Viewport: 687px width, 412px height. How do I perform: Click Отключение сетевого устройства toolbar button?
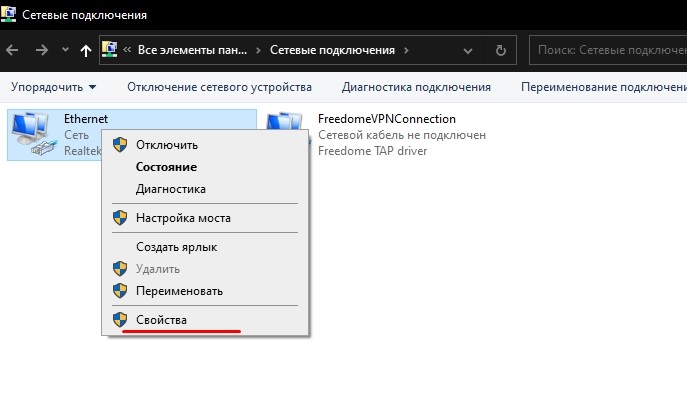[219, 87]
